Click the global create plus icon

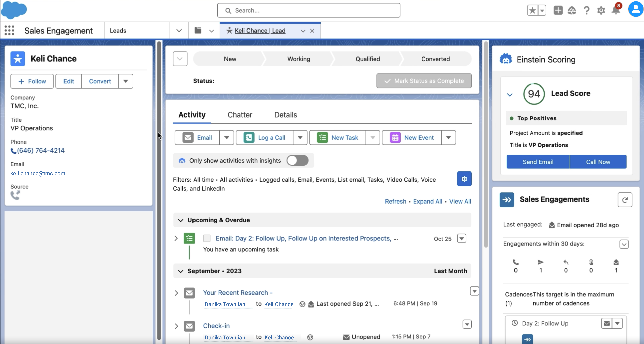(x=558, y=10)
